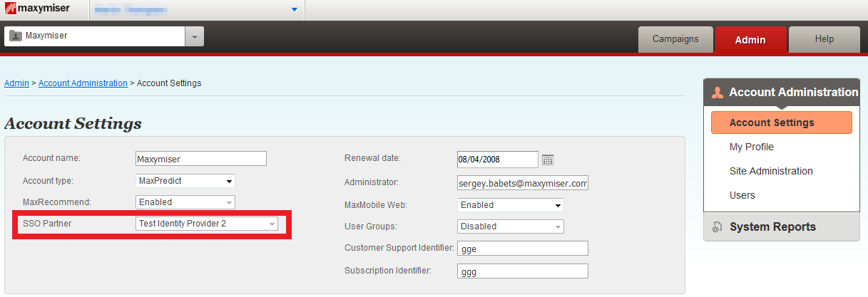The width and height of the screenshot is (868, 297).
Task: Open the Account type MaxPredict dropdown
Action: point(185,181)
